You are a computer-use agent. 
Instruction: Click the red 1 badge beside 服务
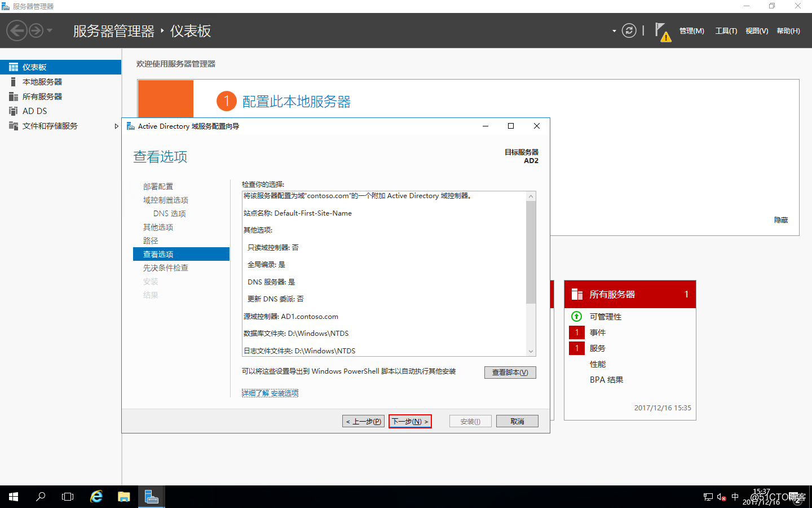pyautogui.click(x=577, y=348)
